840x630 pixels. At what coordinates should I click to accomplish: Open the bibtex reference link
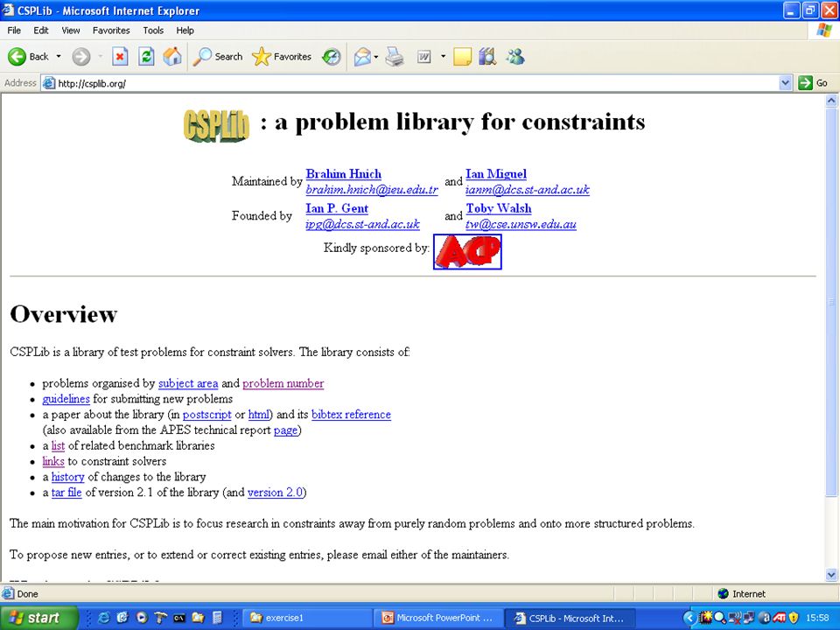click(x=351, y=415)
